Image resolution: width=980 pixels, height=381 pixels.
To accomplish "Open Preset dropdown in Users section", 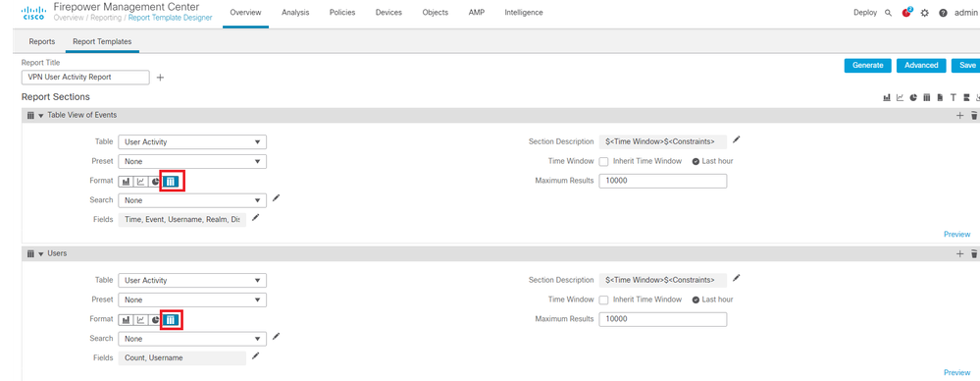I will pyautogui.click(x=192, y=299).
